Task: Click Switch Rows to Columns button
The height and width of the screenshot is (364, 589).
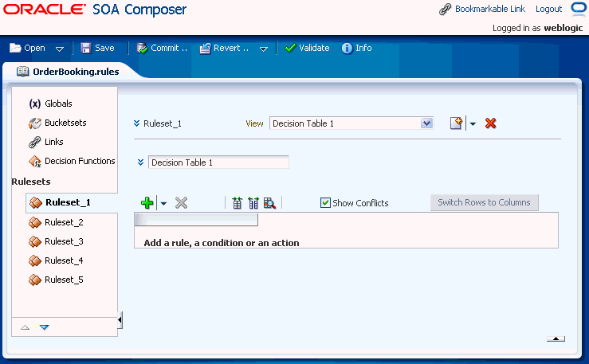Action: tap(485, 202)
